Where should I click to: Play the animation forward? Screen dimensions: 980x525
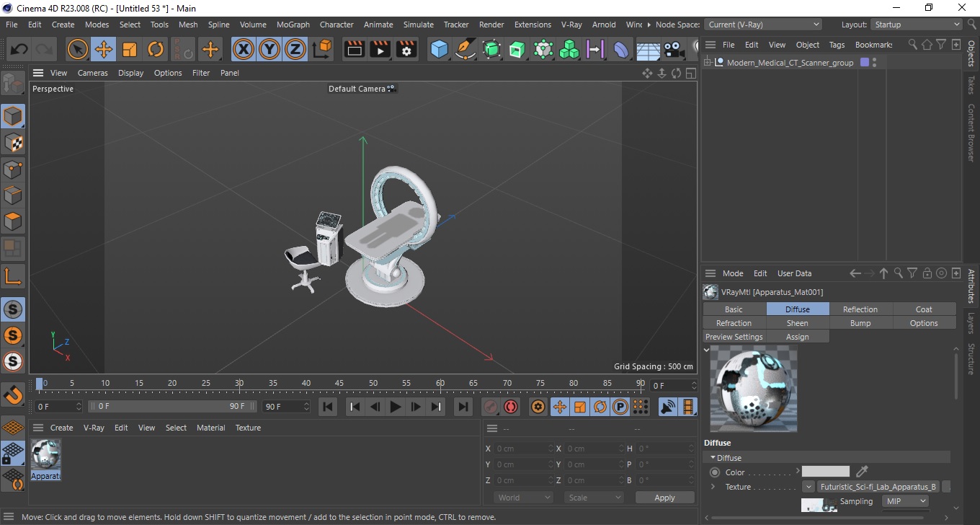[395, 407]
